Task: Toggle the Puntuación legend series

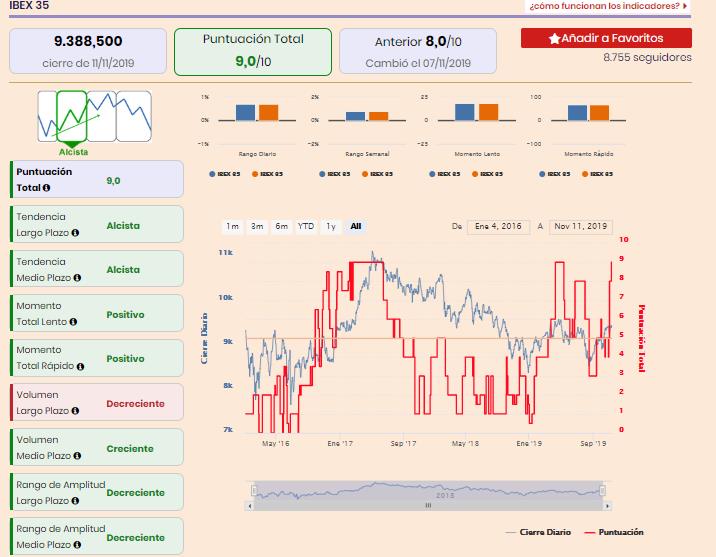Action: click(614, 532)
